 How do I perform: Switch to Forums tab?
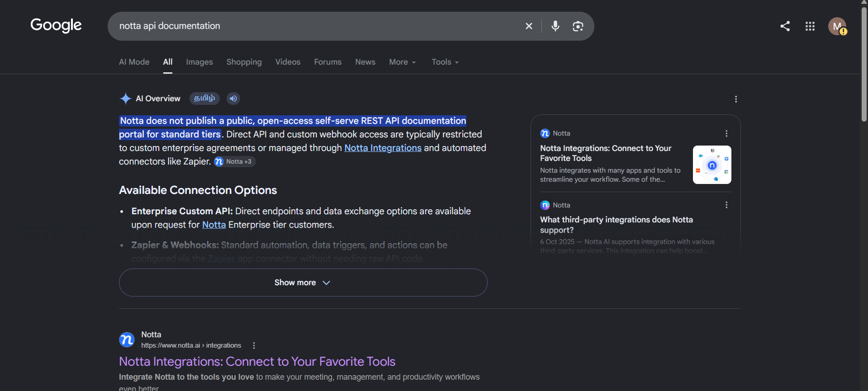coord(328,62)
